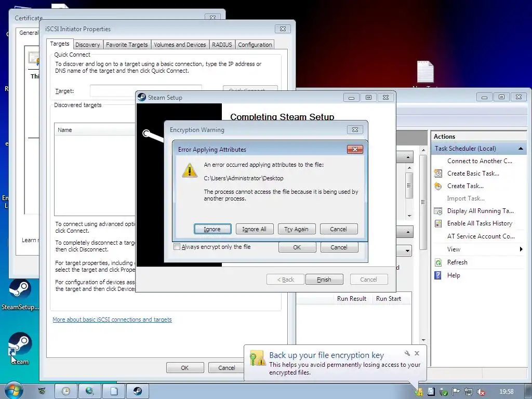This screenshot has width=532, height=399.
Task: Click Cancel in Encryption Warning dialog
Action: coord(339,247)
